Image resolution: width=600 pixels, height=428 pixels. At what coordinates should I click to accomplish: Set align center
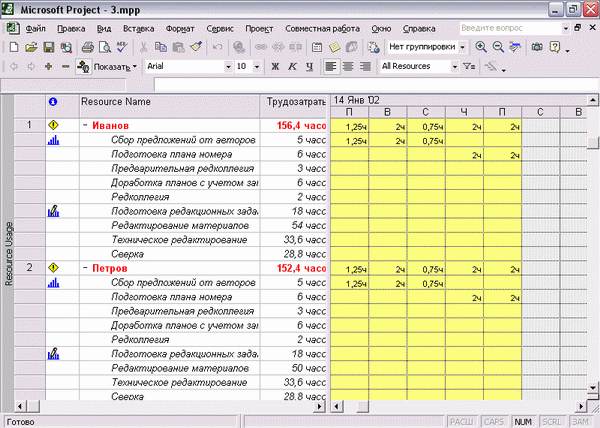point(348,67)
